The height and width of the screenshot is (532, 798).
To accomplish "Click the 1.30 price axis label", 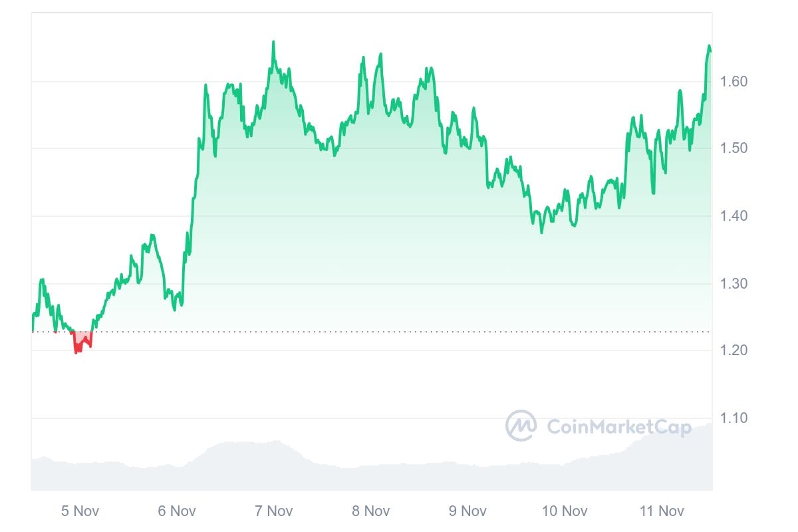I will [734, 284].
